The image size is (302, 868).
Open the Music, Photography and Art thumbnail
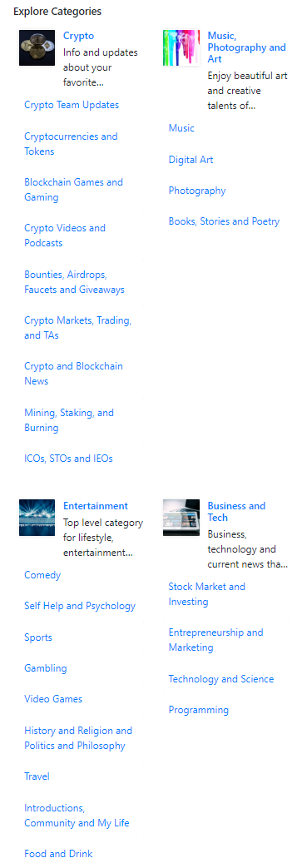[x=181, y=47]
